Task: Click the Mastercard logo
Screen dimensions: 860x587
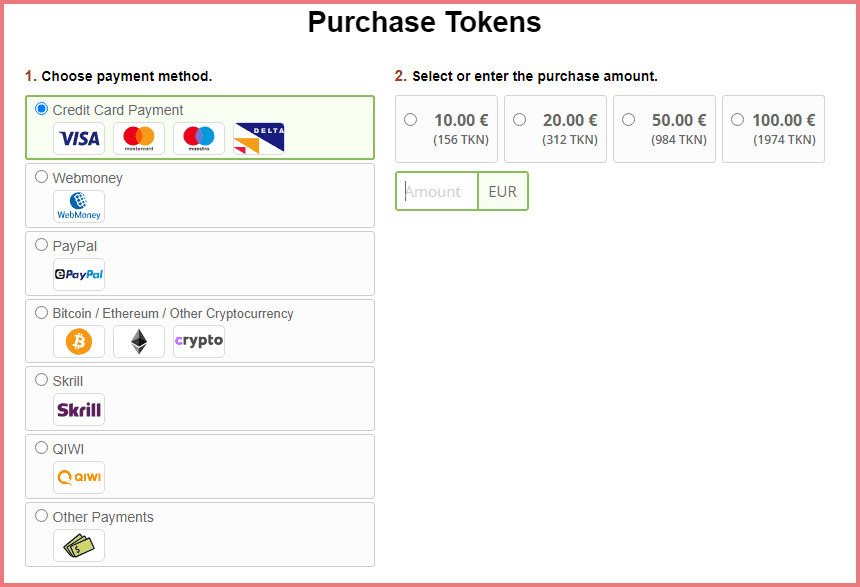Action: (x=139, y=138)
